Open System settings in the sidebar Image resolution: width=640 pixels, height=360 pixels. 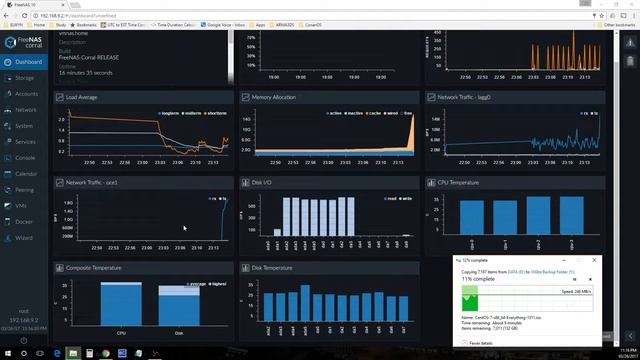click(x=24, y=126)
